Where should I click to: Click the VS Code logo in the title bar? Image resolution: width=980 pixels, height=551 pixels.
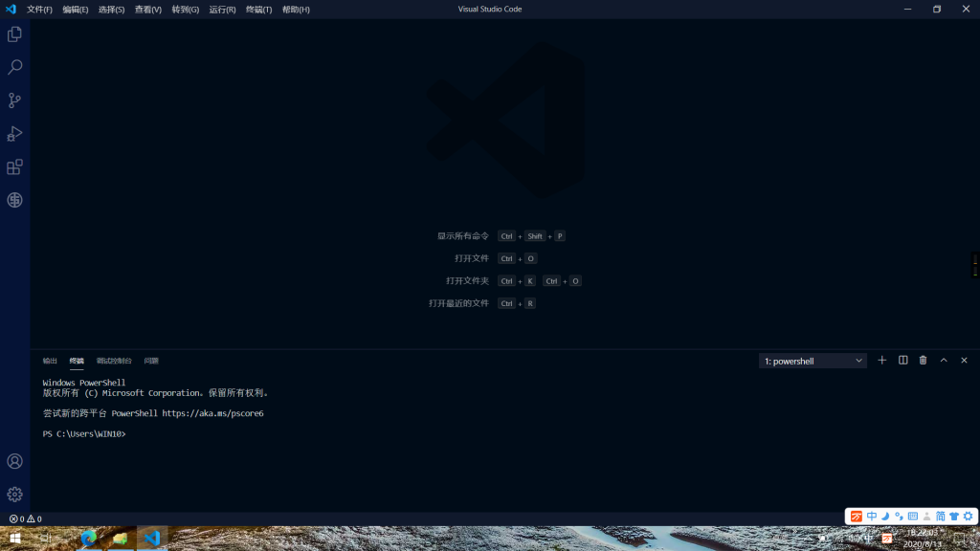tap(11, 9)
